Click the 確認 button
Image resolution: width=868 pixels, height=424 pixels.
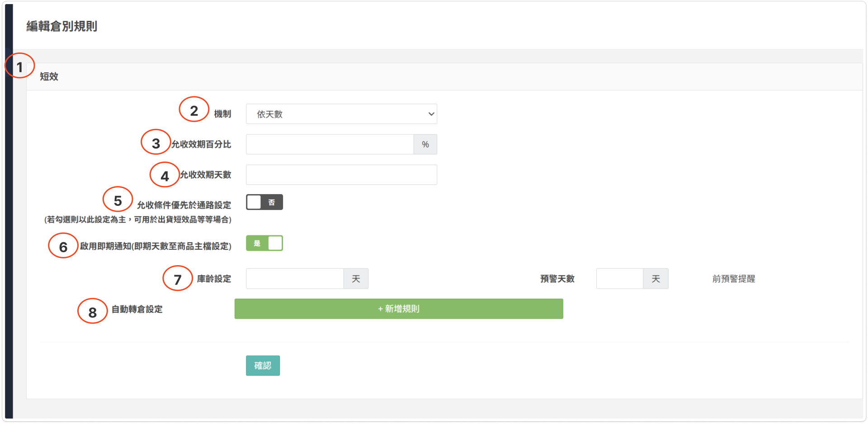click(263, 366)
